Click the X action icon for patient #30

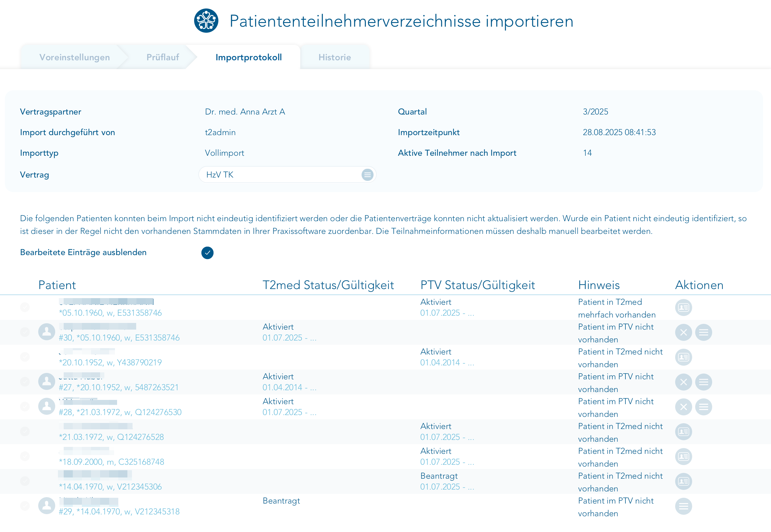pos(683,332)
